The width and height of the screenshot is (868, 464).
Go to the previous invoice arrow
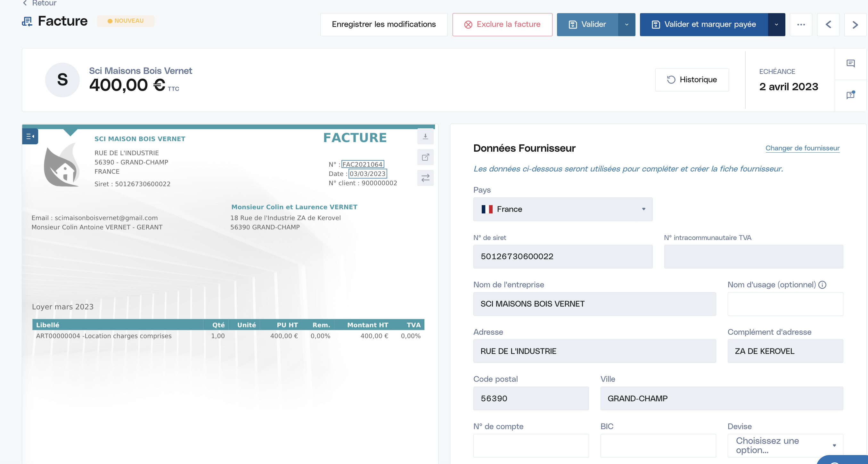click(828, 25)
